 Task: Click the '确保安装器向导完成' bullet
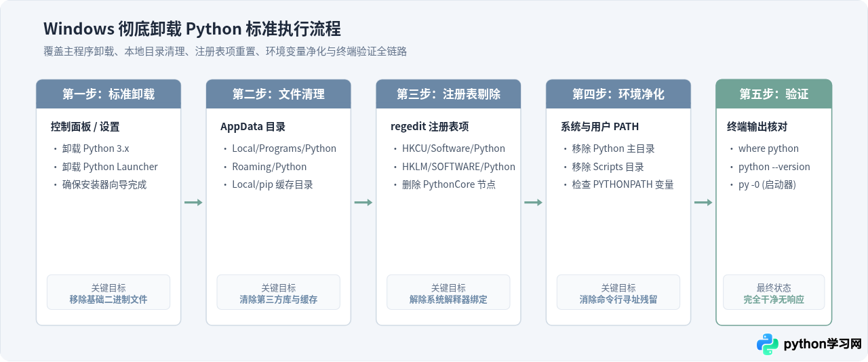(104, 184)
